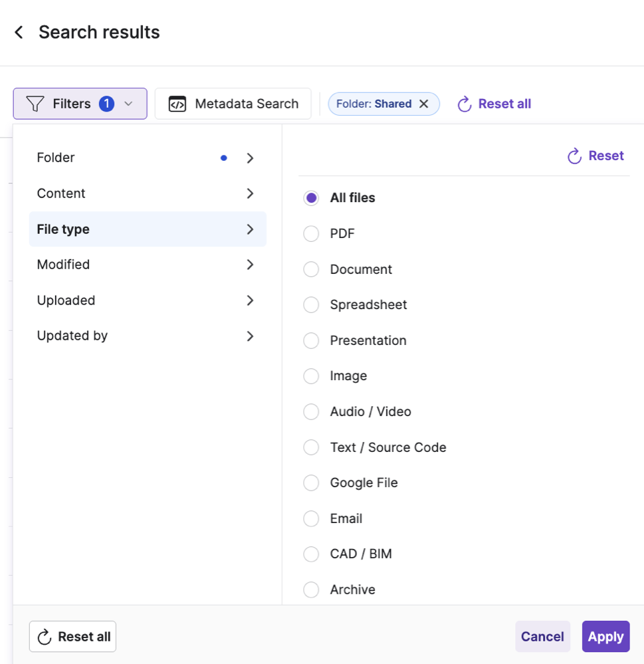The image size is (644, 664).
Task: Select the PDF file type option
Action: pos(311,234)
